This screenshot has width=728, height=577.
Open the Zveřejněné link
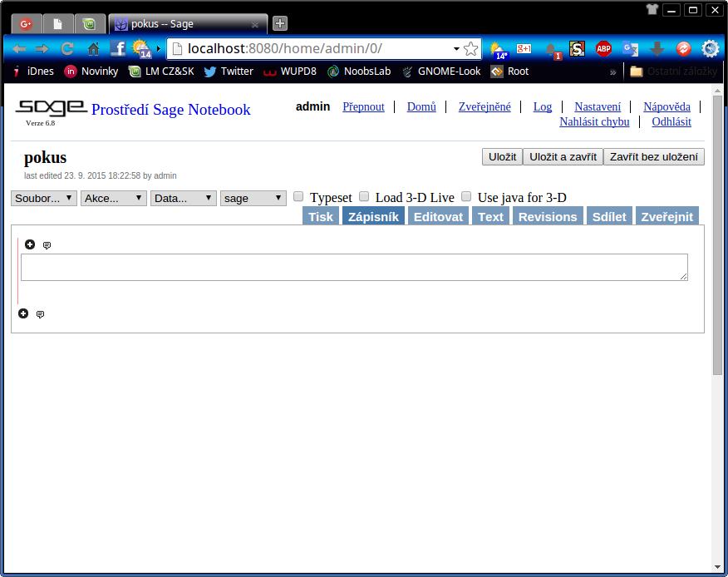(x=485, y=107)
